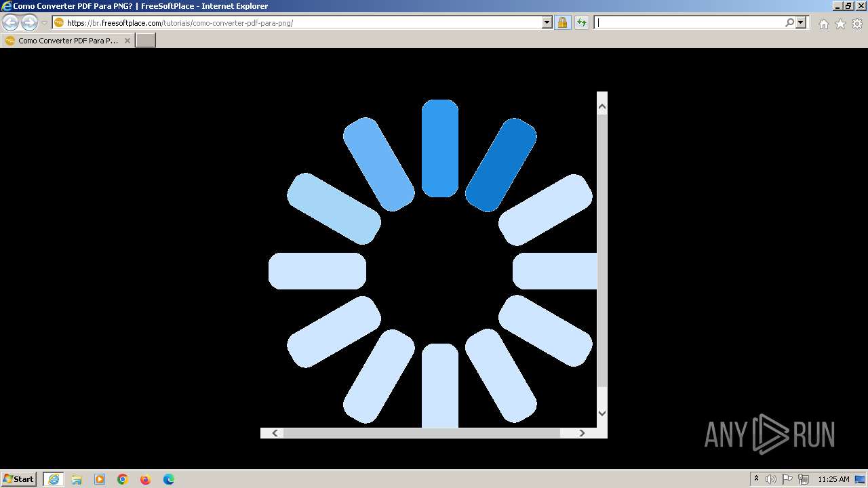Close the Como Converter PDF tab
The height and width of the screenshot is (488, 868).
(127, 41)
